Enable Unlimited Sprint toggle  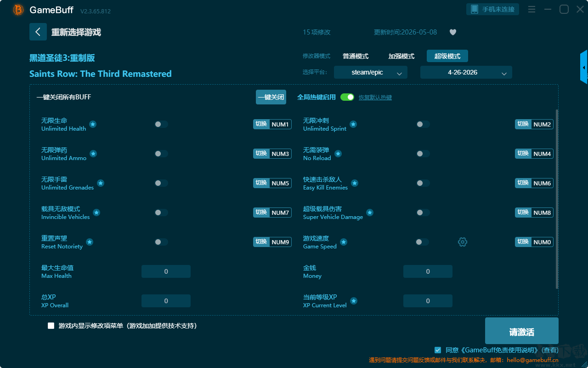[x=423, y=124]
